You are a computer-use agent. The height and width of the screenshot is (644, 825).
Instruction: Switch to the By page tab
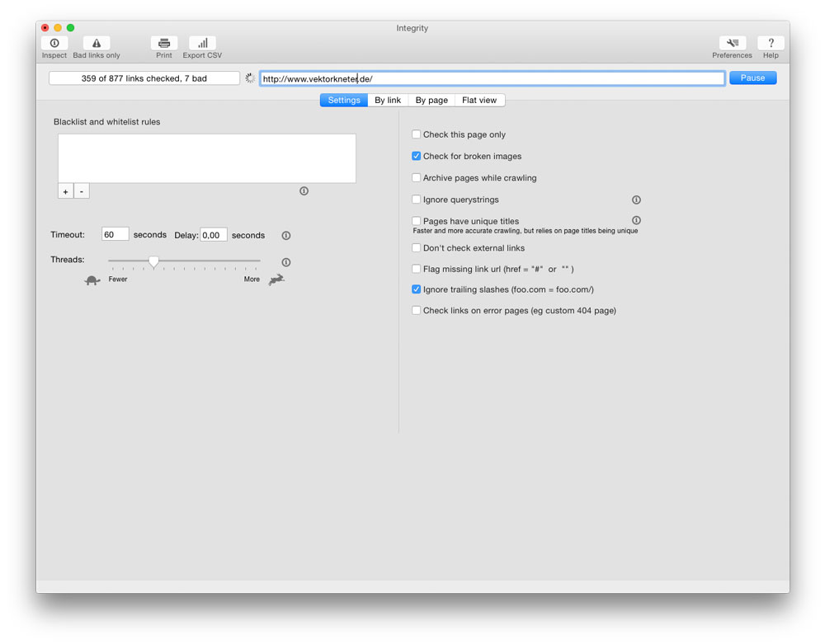[431, 100]
